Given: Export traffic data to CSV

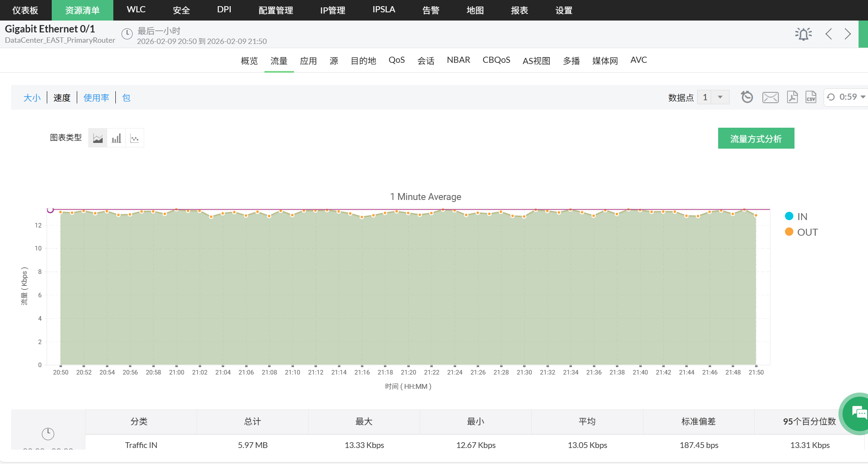Looking at the screenshot, I should [811, 97].
